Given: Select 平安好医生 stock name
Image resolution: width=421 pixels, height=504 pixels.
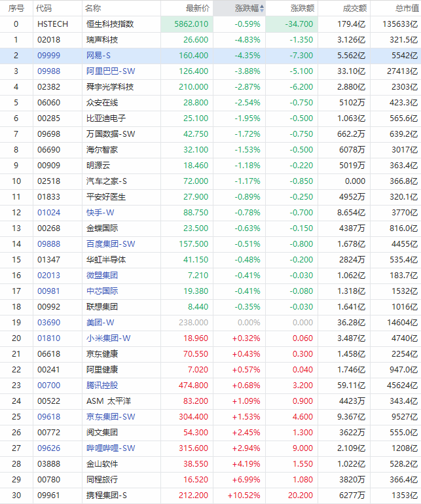Looking at the screenshot, I should (x=106, y=197).
